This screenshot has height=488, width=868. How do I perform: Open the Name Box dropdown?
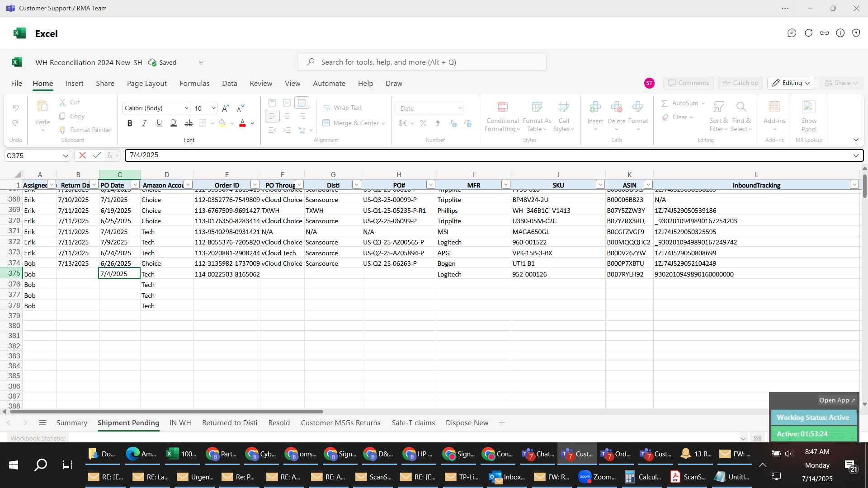pos(66,156)
